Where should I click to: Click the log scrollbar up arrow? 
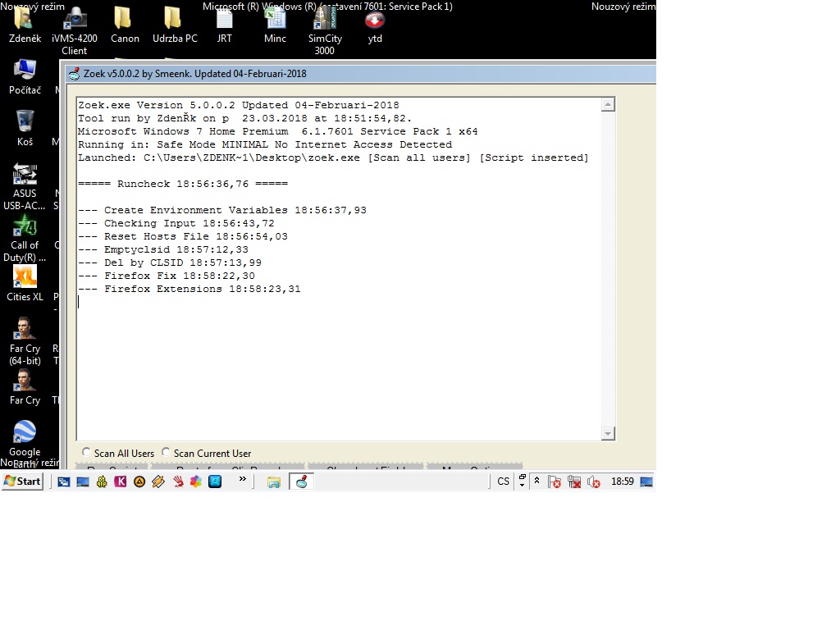608,104
